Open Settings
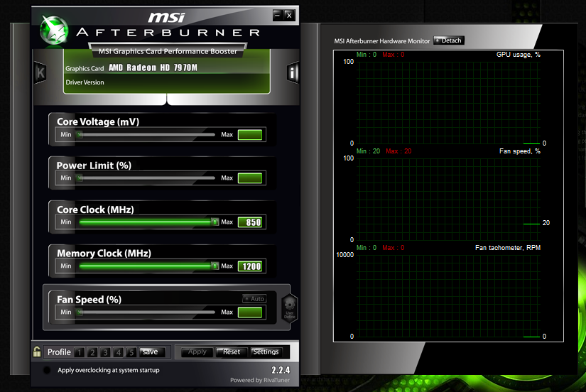This screenshot has height=392, width=586. (x=266, y=352)
